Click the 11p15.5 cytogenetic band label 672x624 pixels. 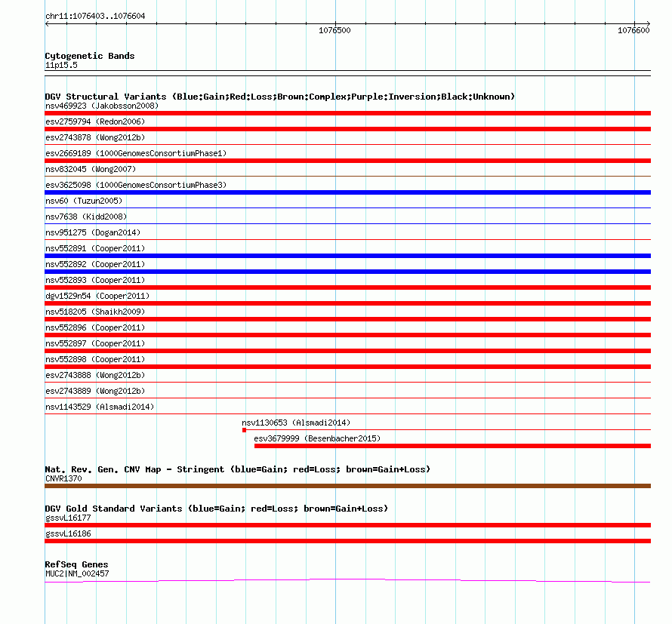pyautogui.click(x=61, y=65)
